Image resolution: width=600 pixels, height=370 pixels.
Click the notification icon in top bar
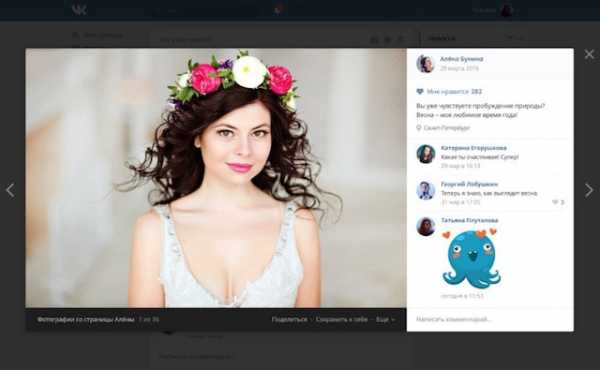point(278,10)
